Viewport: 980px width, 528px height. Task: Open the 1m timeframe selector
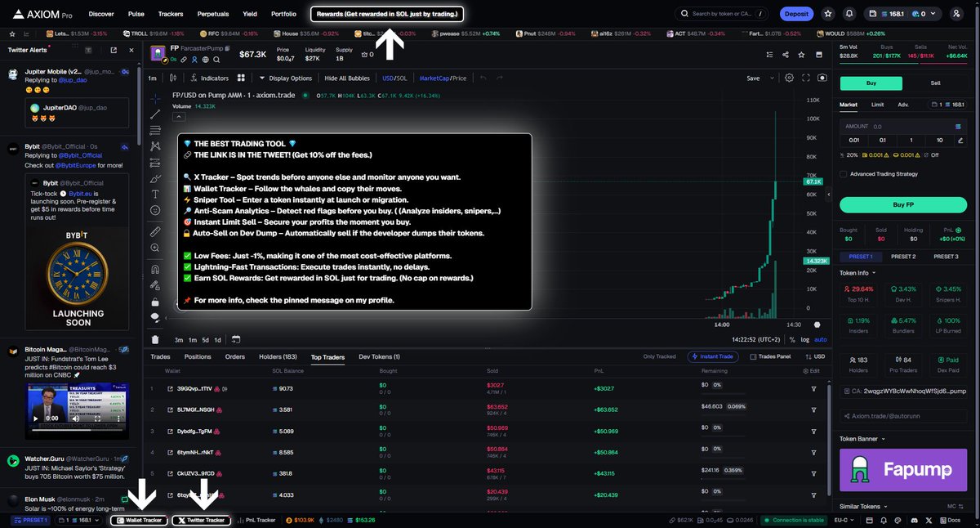click(x=153, y=78)
